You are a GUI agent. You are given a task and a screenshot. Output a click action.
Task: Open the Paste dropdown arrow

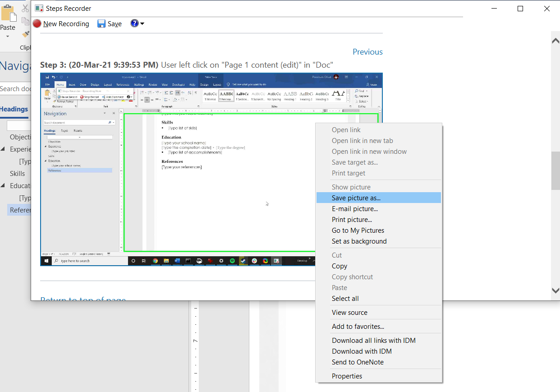pos(8,37)
